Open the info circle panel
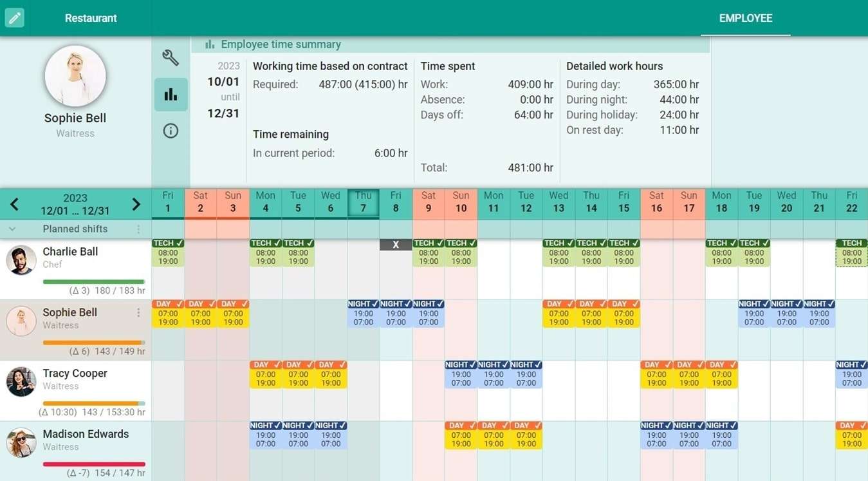 point(171,131)
